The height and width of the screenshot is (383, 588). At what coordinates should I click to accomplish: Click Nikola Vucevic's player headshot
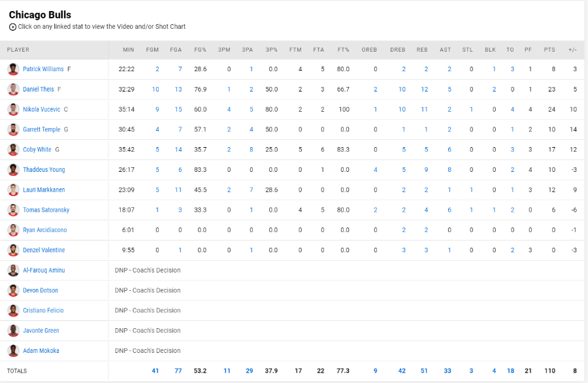tap(13, 109)
